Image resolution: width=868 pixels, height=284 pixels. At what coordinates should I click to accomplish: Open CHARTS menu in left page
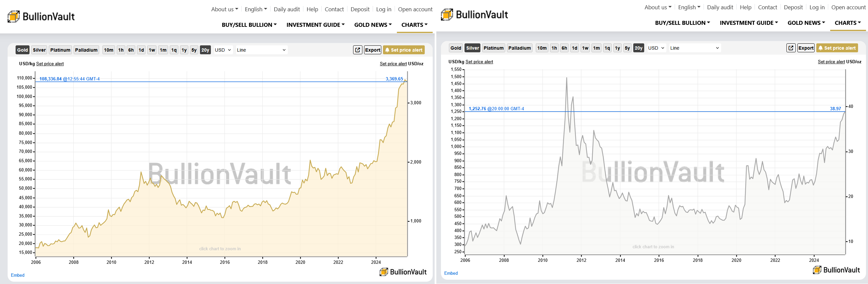coord(414,25)
